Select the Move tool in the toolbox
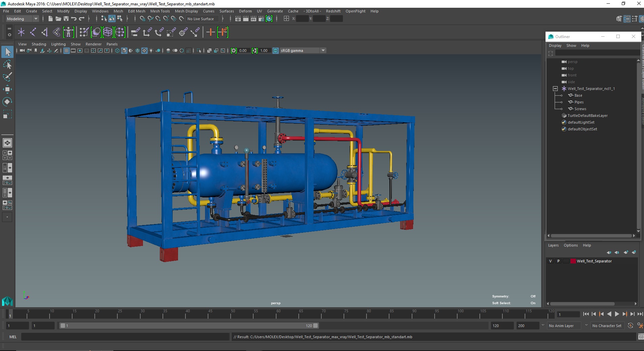Viewport: 644px width, 351px height. tap(7, 89)
